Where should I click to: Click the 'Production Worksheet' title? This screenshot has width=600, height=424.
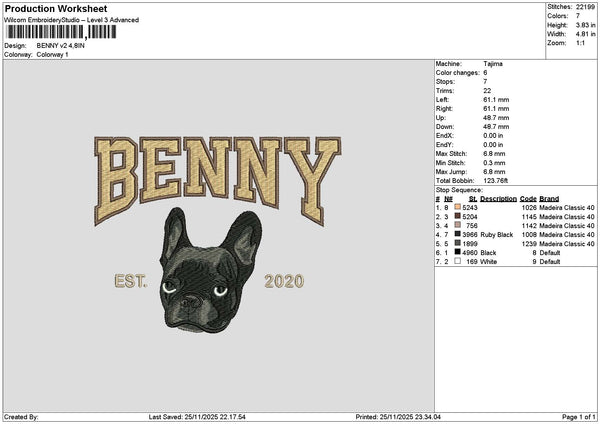coord(56,8)
